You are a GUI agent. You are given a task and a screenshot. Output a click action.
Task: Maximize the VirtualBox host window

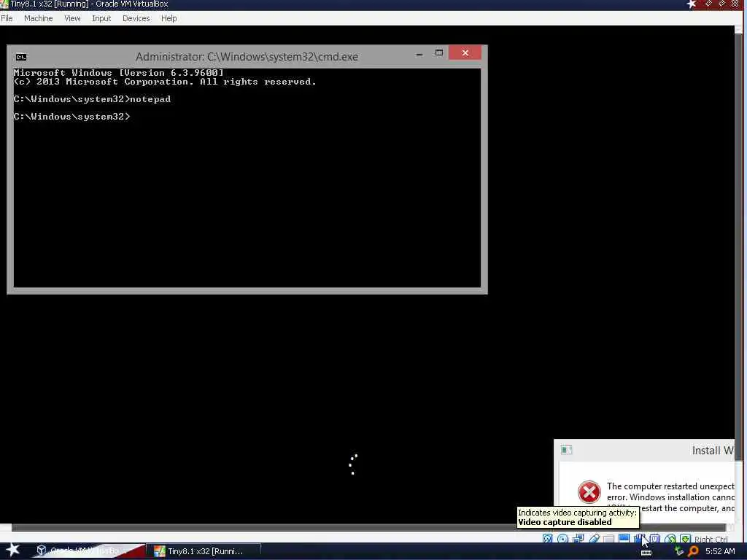tap(721, 4)
